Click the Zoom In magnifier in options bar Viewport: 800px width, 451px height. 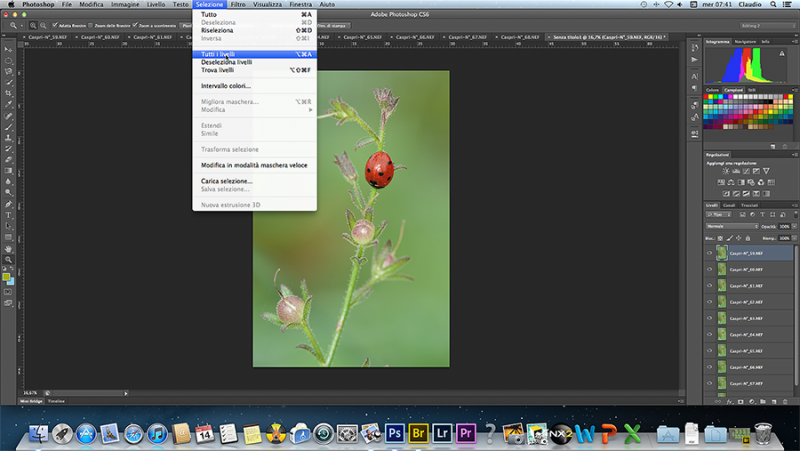(33, 26)
